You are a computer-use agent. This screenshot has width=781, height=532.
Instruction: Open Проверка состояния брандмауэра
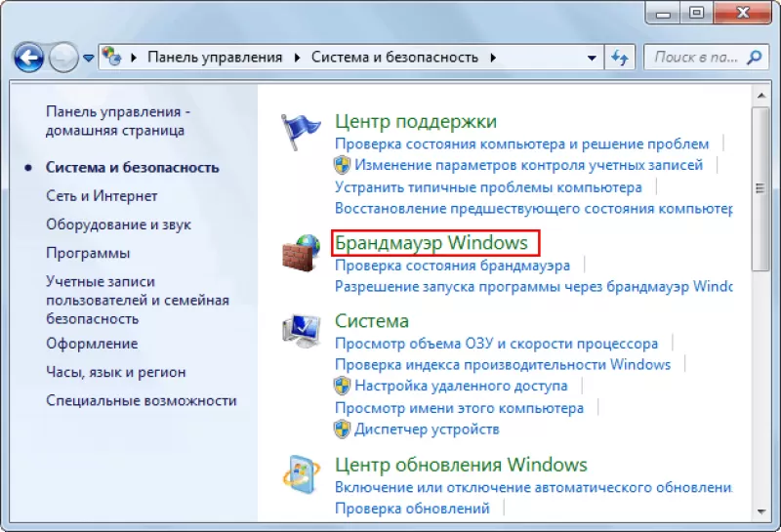pos(452,266)
